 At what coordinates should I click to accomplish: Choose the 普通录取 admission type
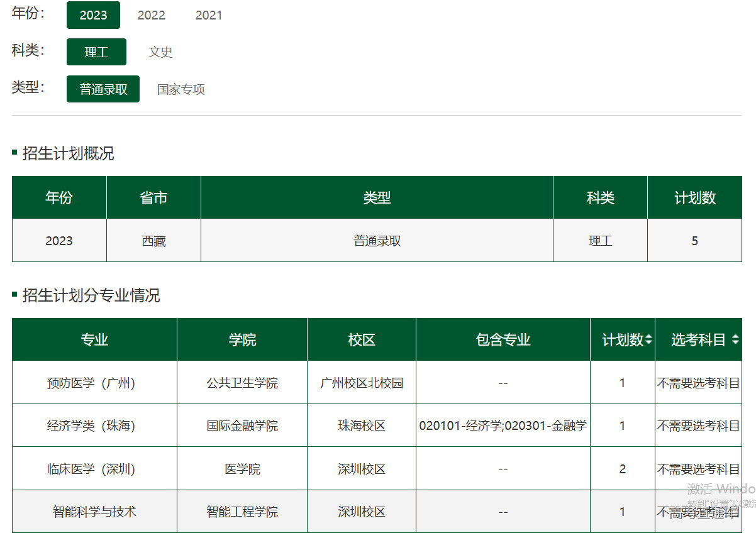point(103,89)
